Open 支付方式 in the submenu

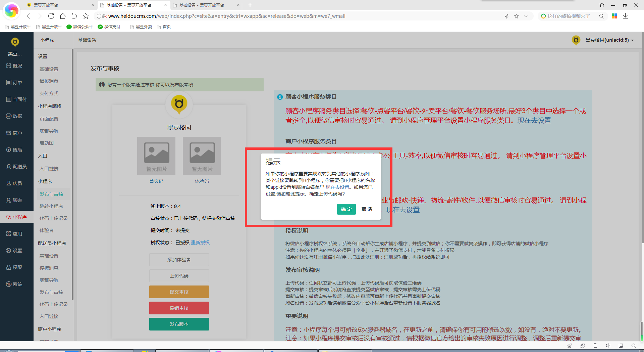coord(49,93)
